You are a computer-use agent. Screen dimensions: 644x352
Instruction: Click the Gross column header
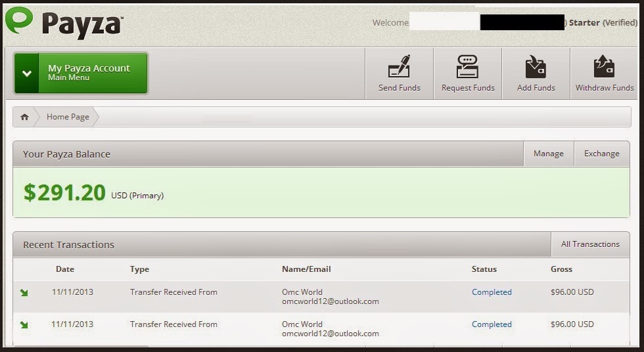561,269
